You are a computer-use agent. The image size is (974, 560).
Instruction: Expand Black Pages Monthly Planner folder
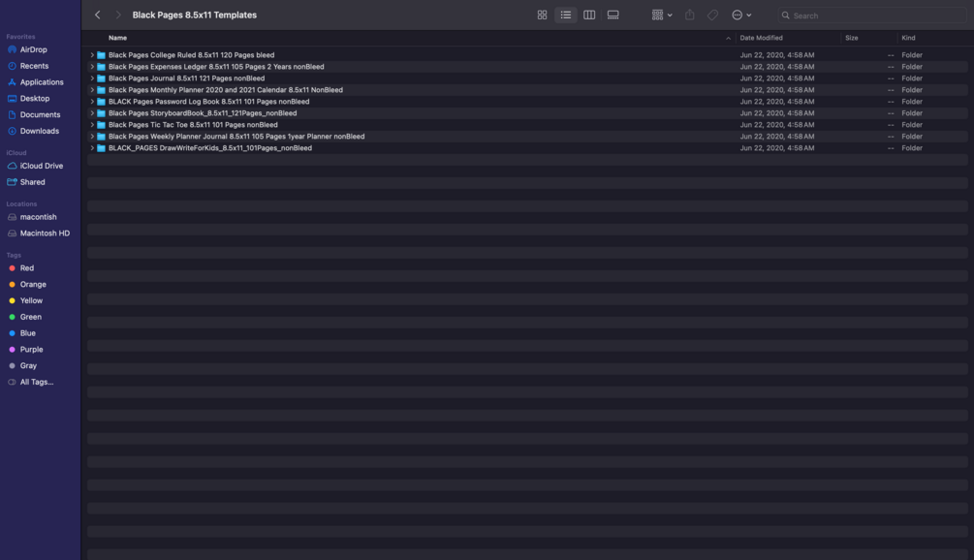pyautogui.click(x=92, y=90)
